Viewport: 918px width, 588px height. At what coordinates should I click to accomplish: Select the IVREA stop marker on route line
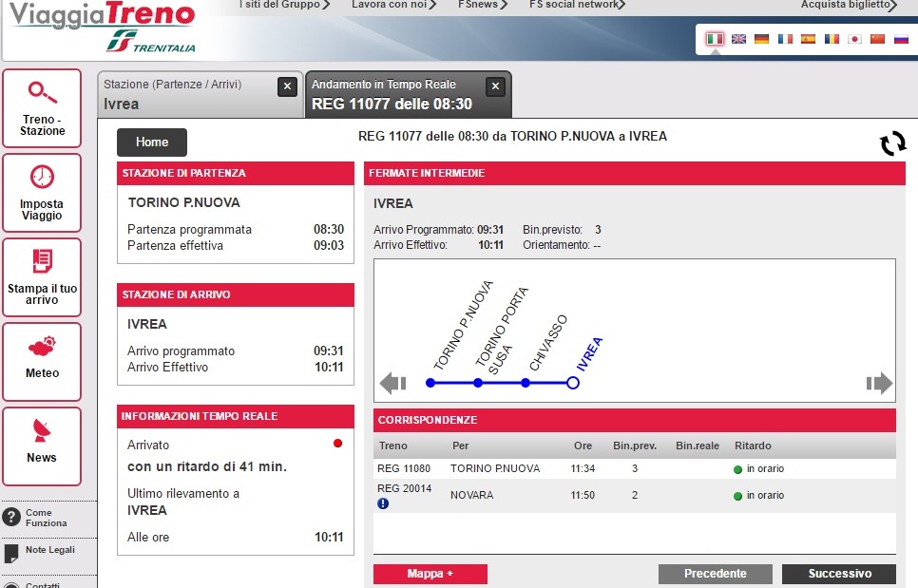point(573,383)
